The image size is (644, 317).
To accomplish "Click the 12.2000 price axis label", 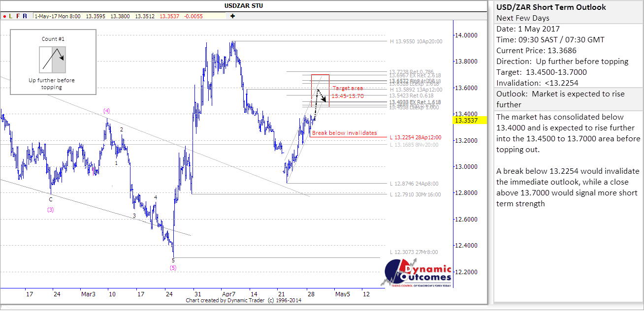I will [x=467, y=272].
